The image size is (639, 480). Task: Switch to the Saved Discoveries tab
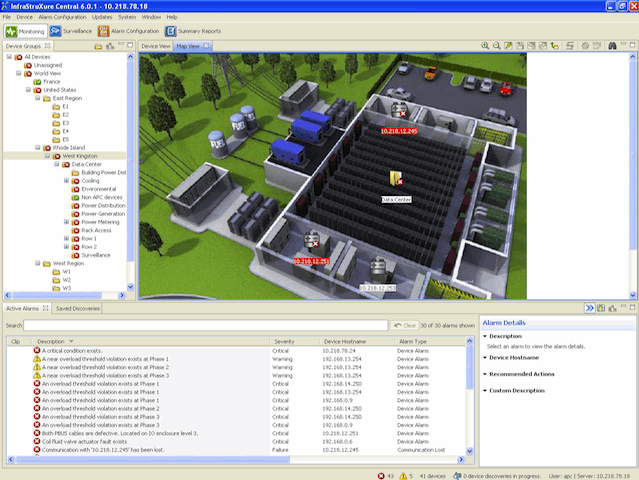tap(77, 308)
